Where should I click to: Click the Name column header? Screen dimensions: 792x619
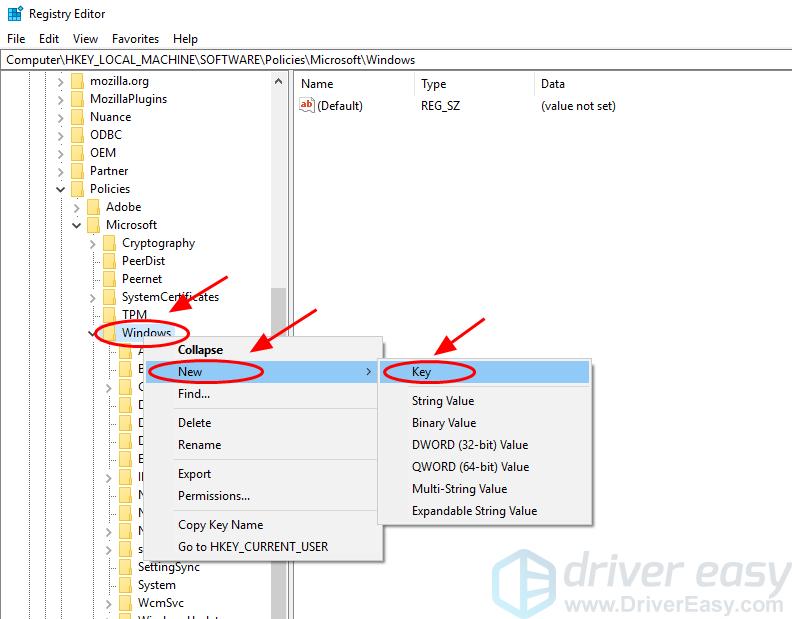pos(356,84)
